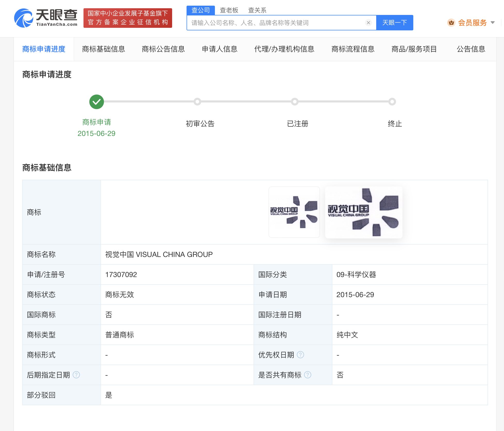Screen dimensions: 504x431
Task: Click the 已注册 progress node
Action: (x=295, y=102)
